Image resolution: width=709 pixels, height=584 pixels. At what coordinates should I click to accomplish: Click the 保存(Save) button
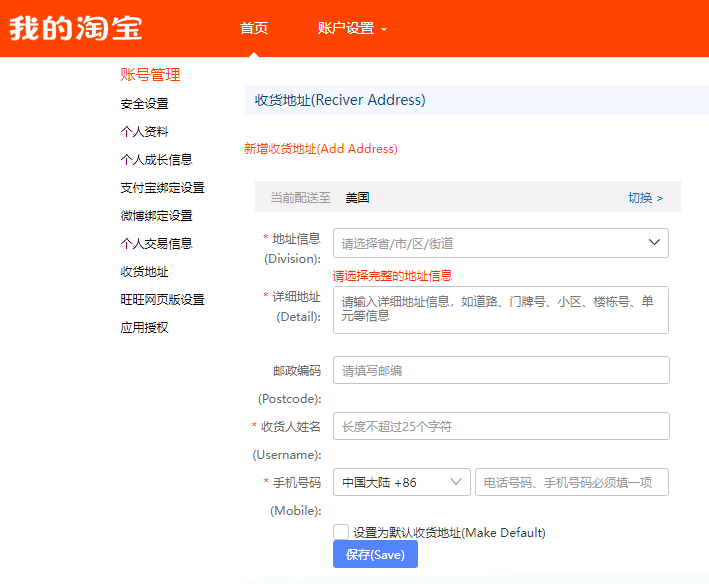pos(375,555)
